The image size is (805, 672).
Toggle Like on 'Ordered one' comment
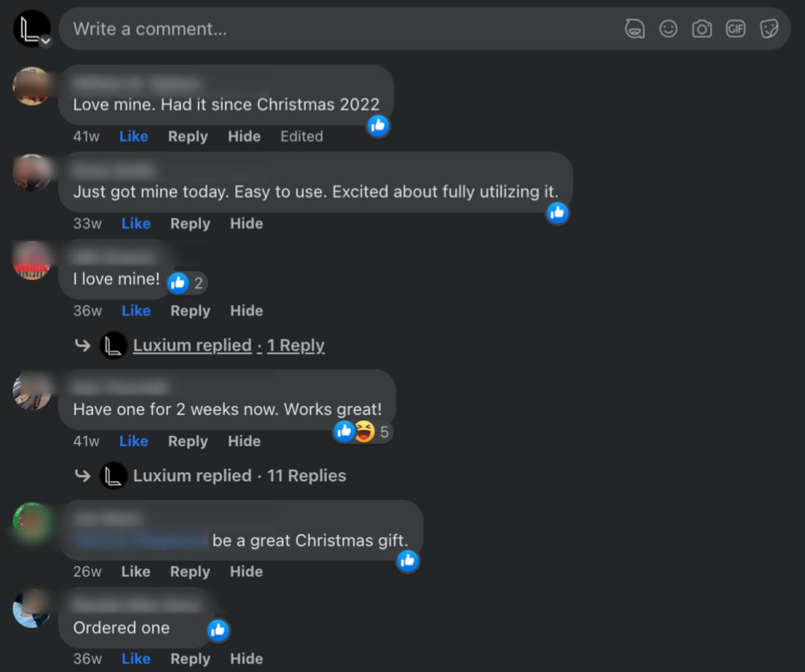(x=136, y=659)
